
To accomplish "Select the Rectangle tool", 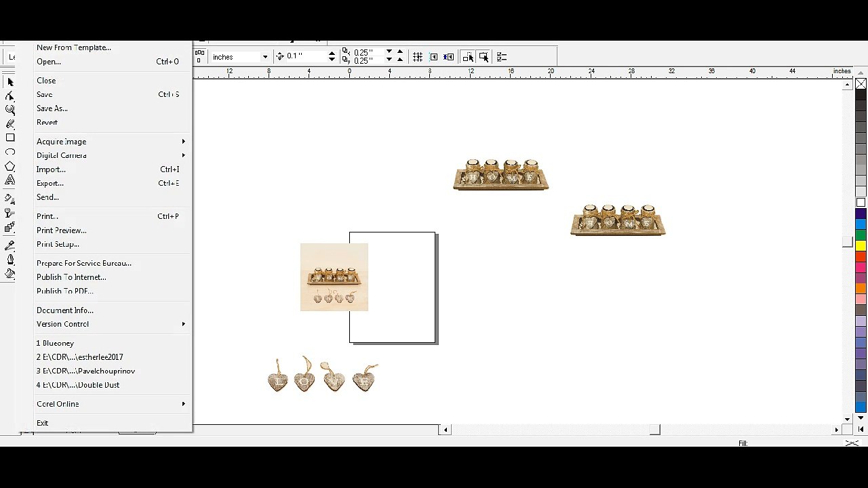I will pyautogui.click(x=10, y=138).
